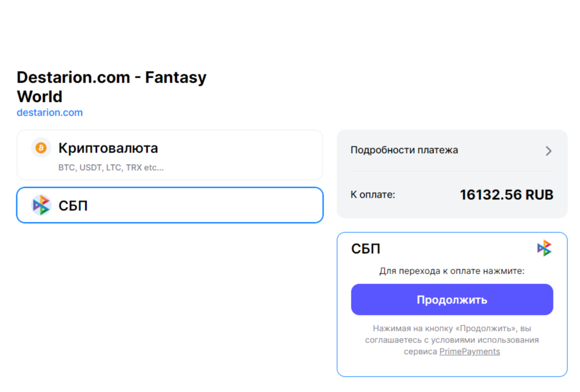Click the terms agreement text starting "Нажимая на кнопку"
The width and height of the screenshot is (580, 392).
pos(452,329)
